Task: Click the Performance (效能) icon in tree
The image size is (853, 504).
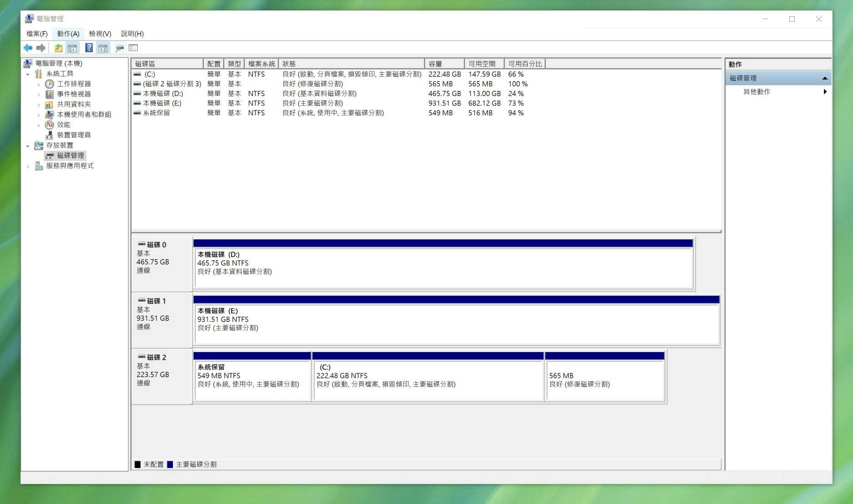Action: point(50,125)
